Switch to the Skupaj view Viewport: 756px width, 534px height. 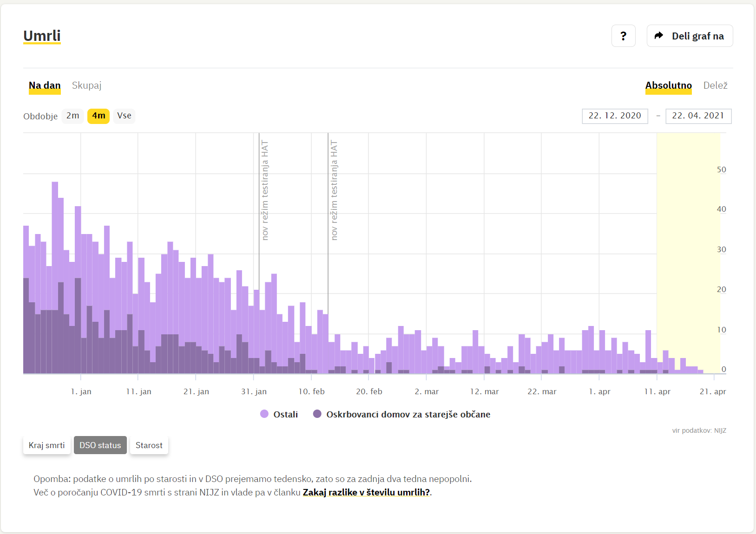(86, 85)
